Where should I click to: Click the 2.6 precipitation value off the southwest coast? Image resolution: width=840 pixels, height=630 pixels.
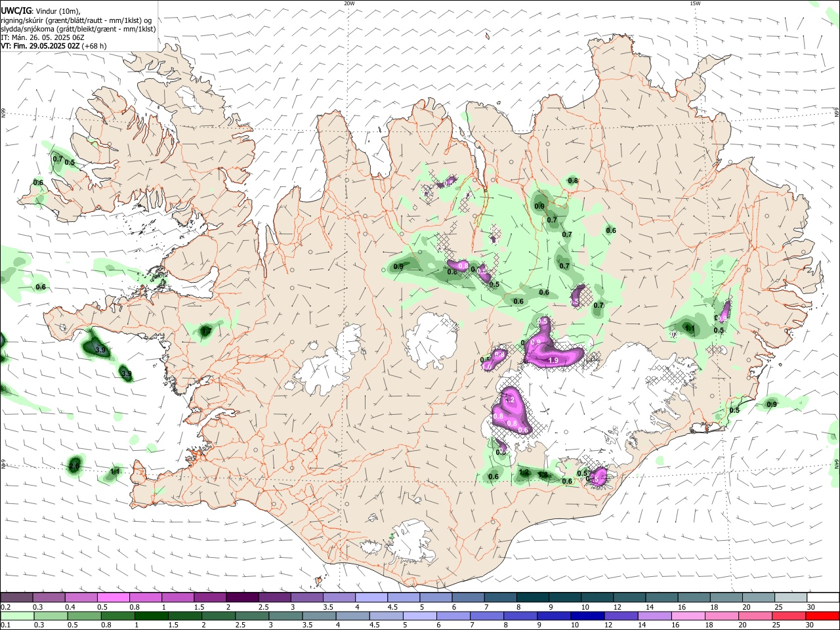(x=74, y=466)
